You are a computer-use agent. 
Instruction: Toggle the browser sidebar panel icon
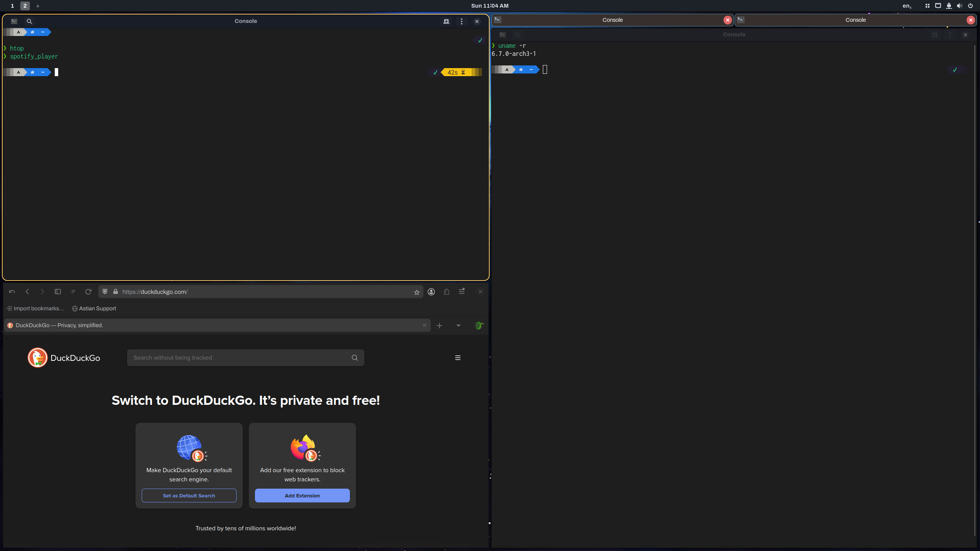tap(58, 292)
